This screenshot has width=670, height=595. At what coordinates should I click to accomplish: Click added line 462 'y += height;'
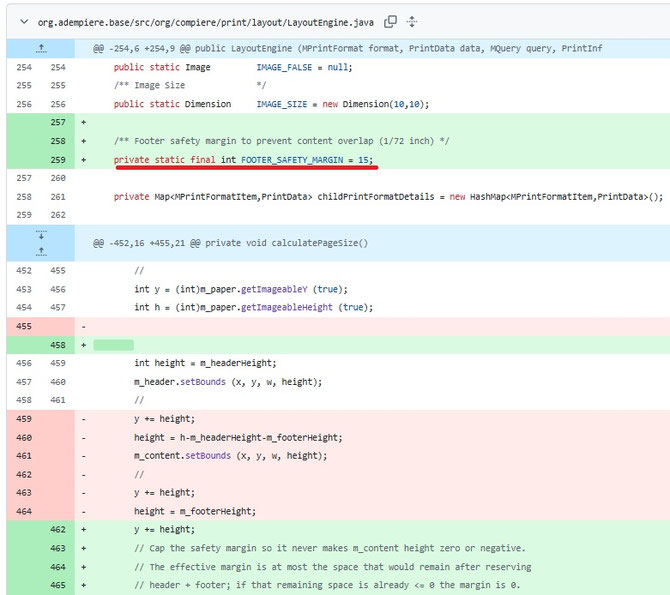165,529
